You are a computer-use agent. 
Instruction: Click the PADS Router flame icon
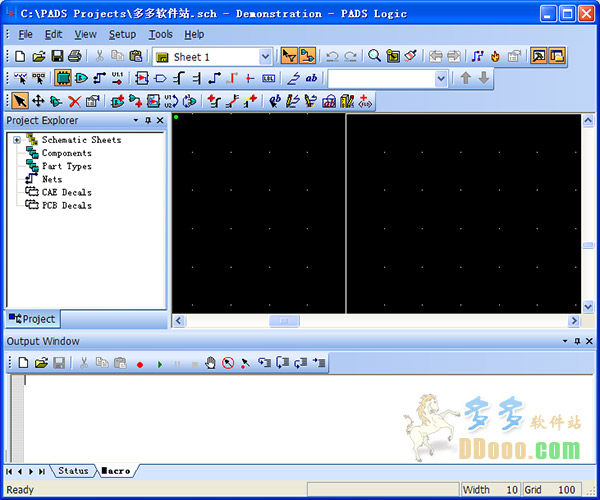coord(496,57)
